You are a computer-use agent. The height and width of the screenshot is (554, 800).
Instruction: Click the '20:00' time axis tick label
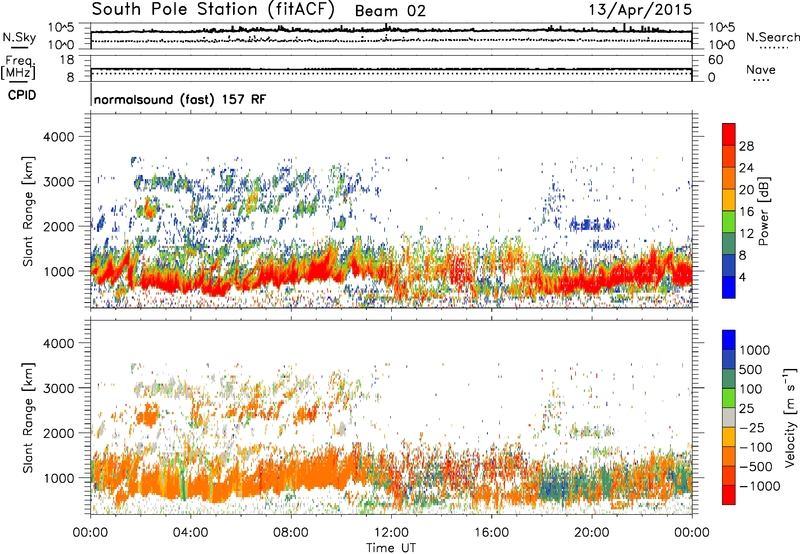coord(592,533)
